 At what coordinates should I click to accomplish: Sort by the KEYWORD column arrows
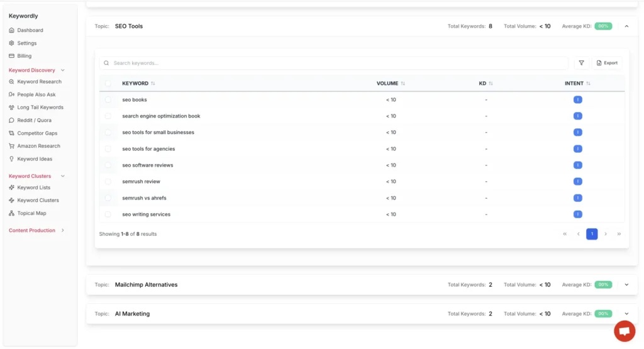click(x=153, y=84)
